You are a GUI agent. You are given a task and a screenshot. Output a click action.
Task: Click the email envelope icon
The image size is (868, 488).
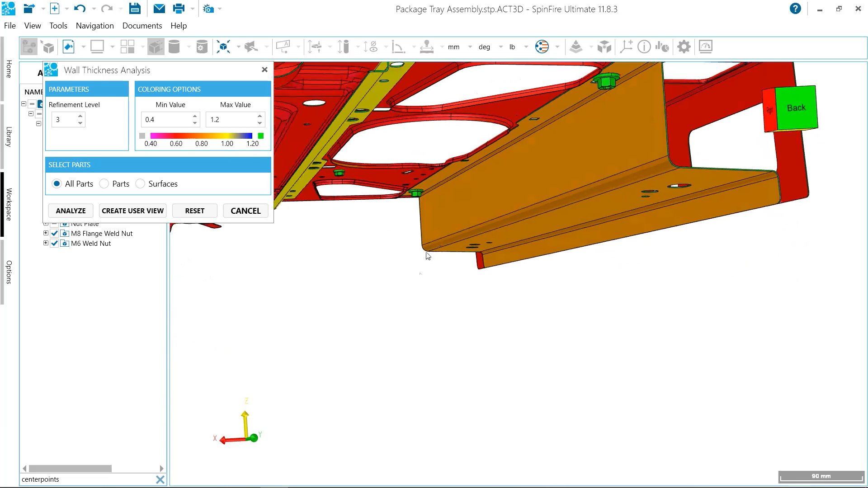tap(159, 9)
